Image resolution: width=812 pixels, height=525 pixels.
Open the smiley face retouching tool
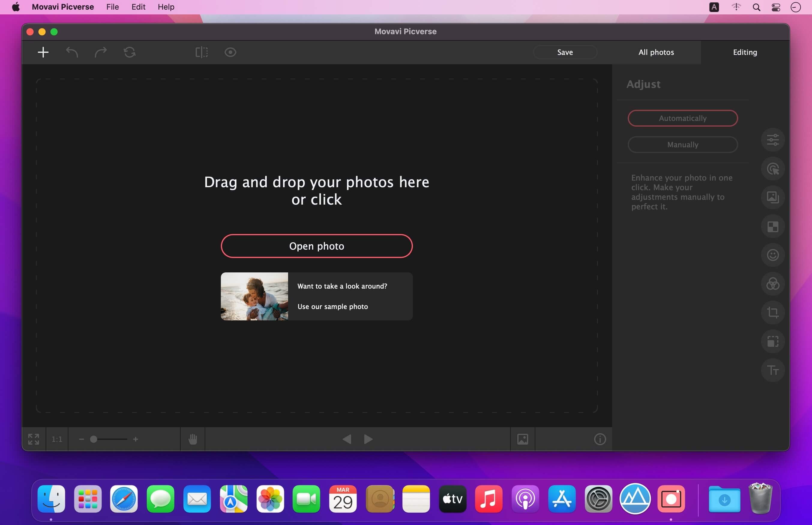[x=773, y=255]
